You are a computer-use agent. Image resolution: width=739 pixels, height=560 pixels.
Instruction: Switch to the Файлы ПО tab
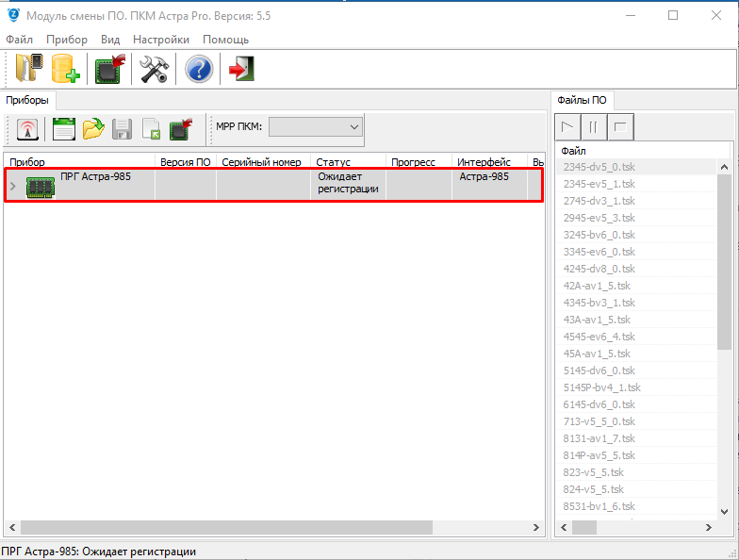(x=582, y=99)
